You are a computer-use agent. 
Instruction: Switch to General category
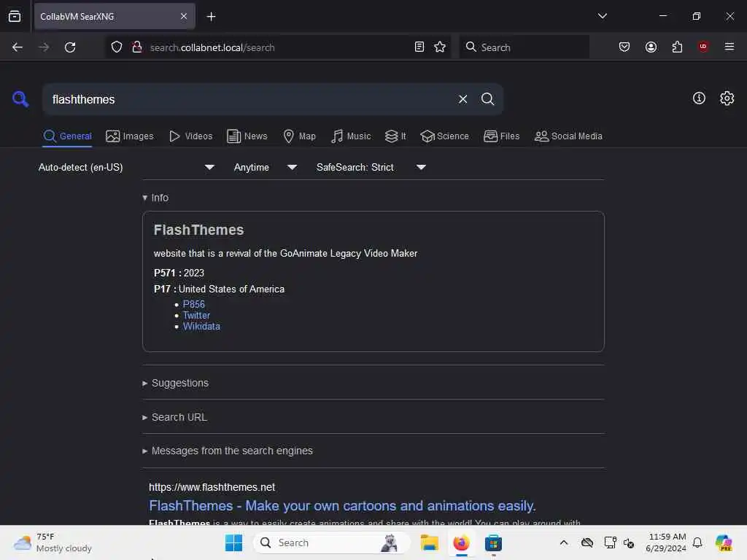67,136
